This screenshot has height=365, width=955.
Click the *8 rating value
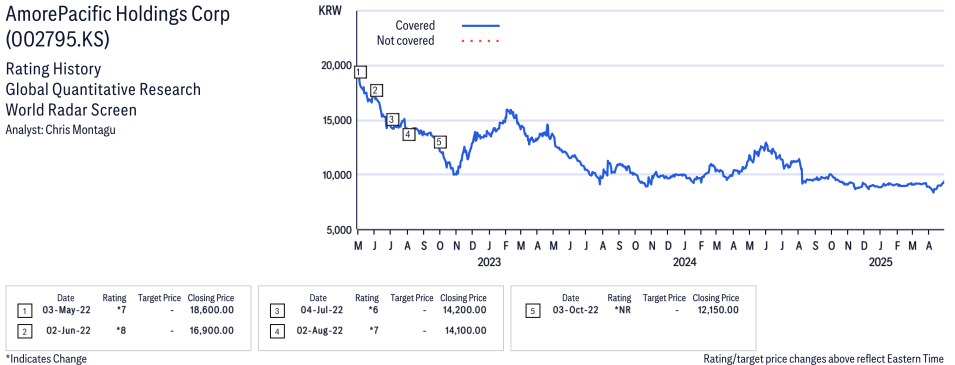click(x=121, y=331)
